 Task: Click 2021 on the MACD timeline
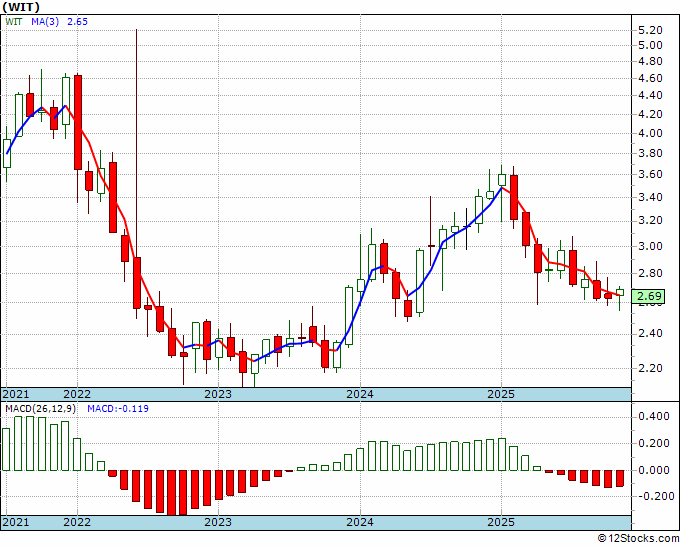pos(16,522)
